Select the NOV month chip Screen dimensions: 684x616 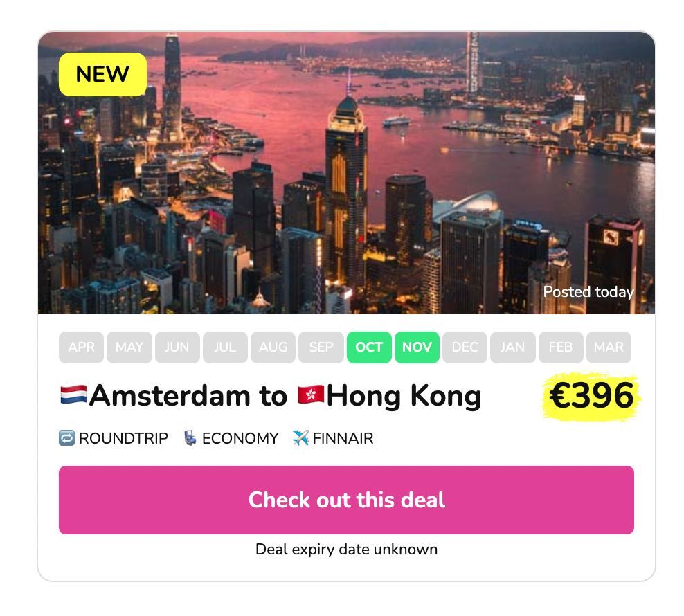[417, 347]
